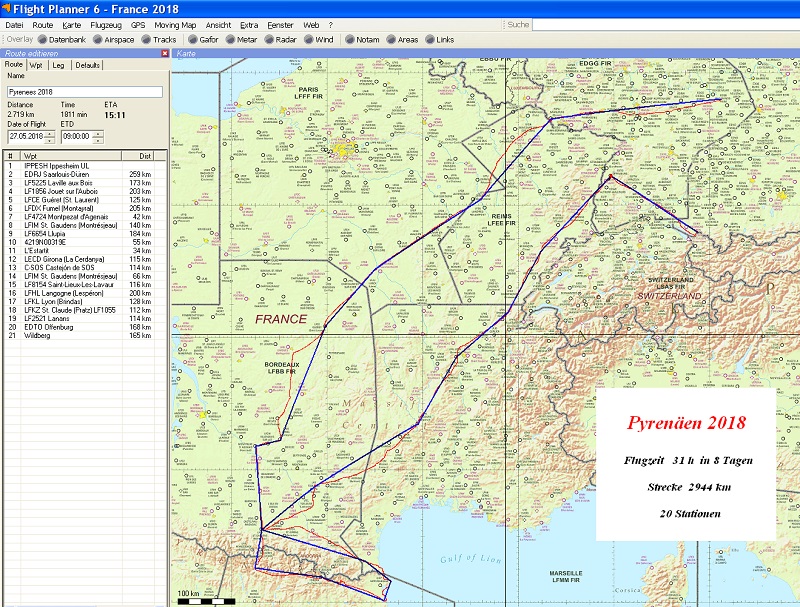Increase the Date of Flight value
The image size is (800, 607).
[50, 132]
